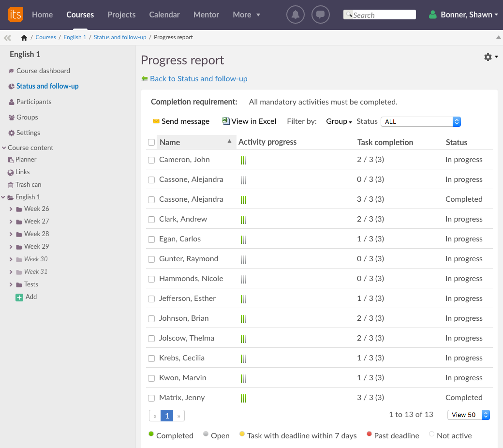
Task: Open the Status filter dropdown
Action: (x=420, y=122)
